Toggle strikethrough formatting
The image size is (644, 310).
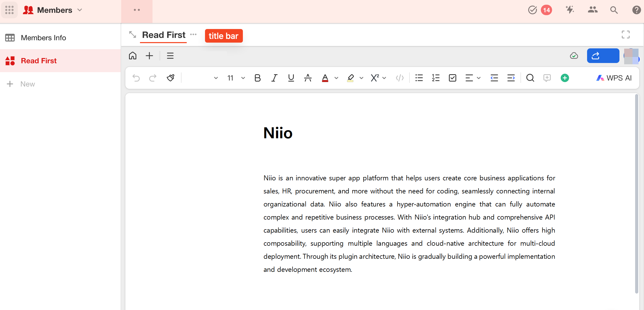(x=308, y=78)
